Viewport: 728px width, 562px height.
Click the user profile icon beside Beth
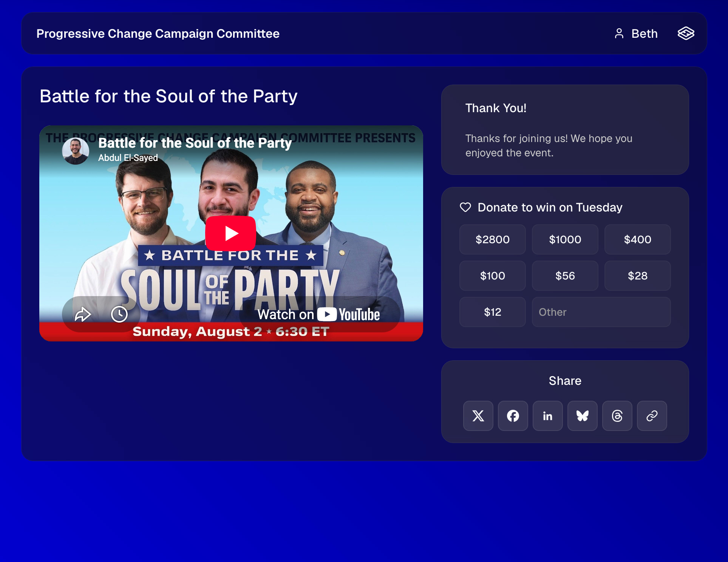[619, 33]
